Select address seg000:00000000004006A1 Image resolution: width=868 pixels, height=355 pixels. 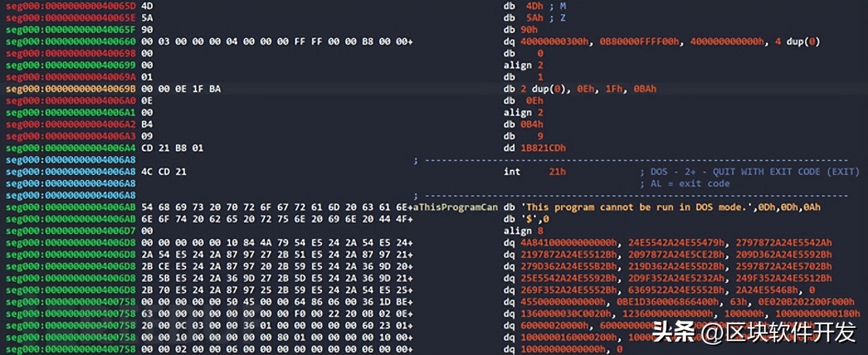[70, 113]
